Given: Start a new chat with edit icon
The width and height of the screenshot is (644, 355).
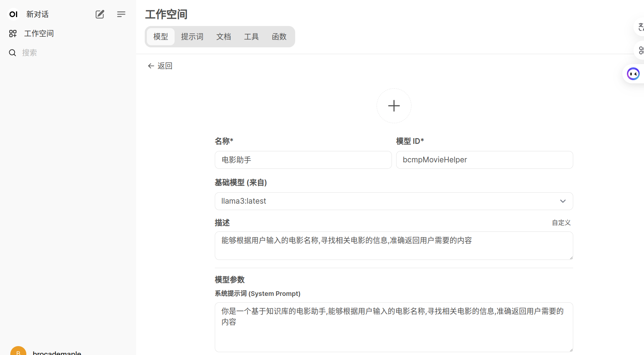Looking at the screenshot, I should click(100, 14).
